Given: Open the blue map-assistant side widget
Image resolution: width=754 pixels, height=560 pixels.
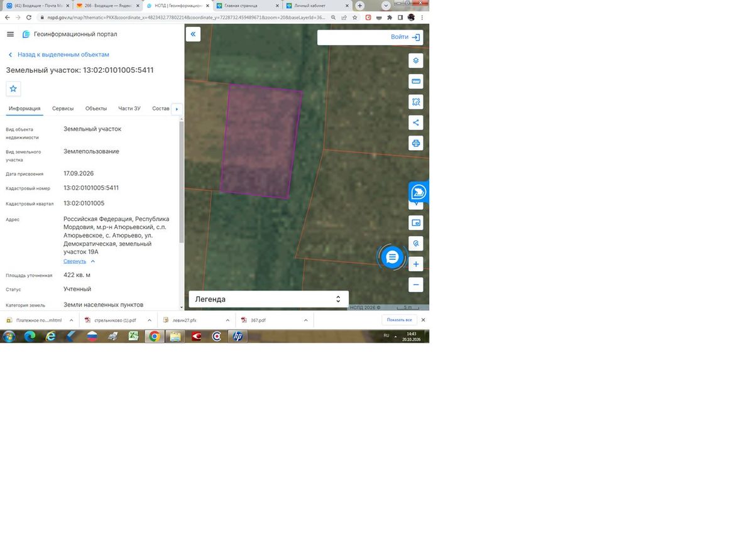Looking at the screenshot, I should pyautogui.click(x=418, y=192).
